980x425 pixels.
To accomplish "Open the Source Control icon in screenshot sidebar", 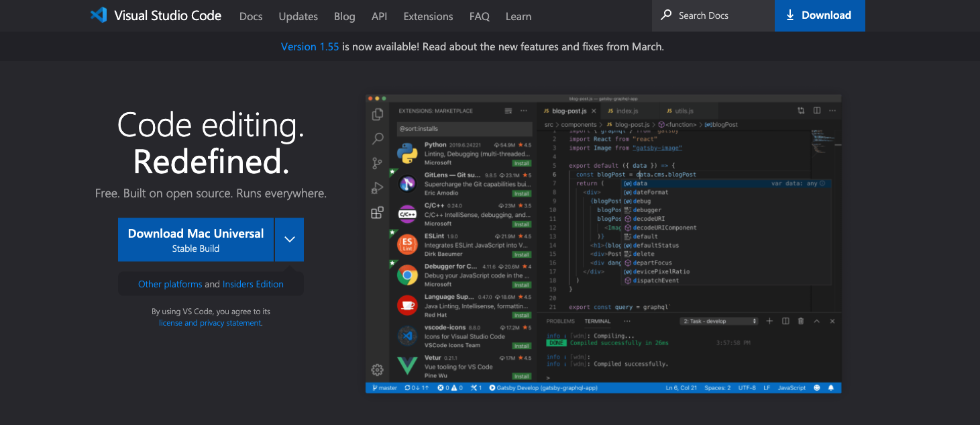I will tap(378, 163).
